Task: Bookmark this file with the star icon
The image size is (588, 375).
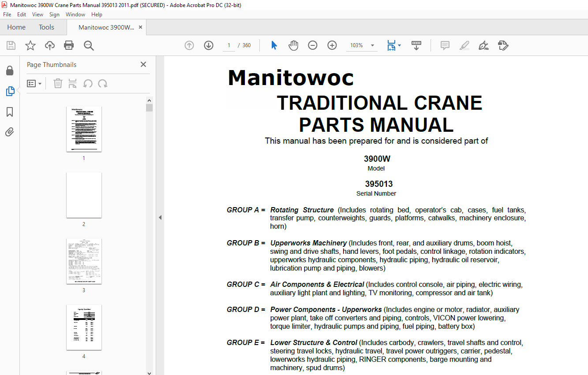Action: point(30,45)
